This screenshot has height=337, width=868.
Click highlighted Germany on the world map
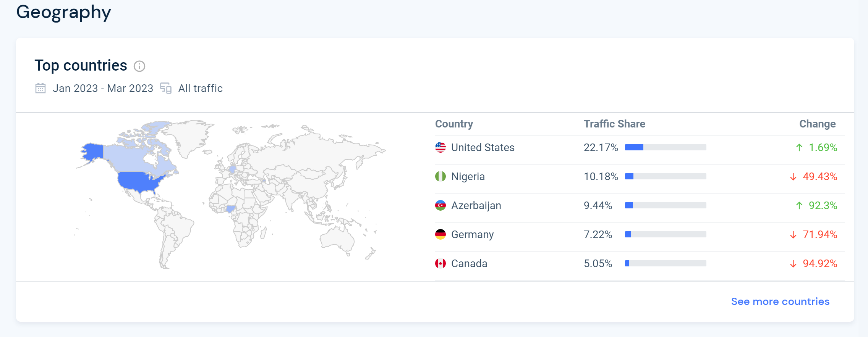(232, 169)
